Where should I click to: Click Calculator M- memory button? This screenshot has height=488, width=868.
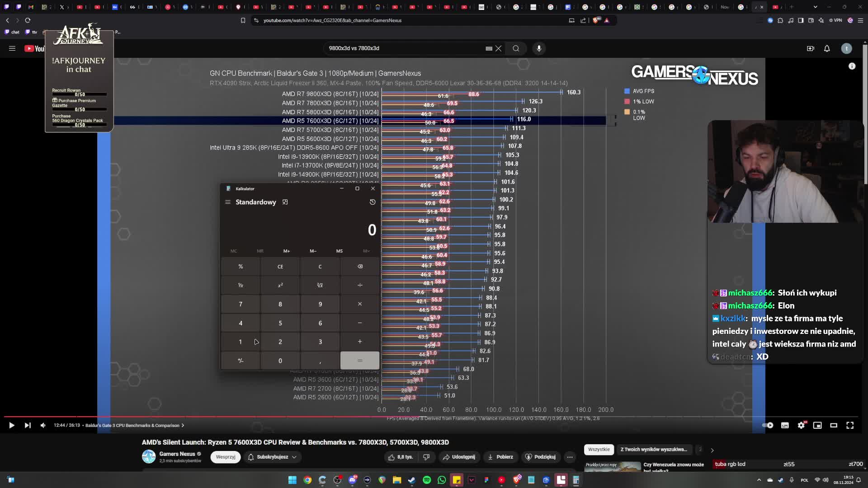tap(313, 251)
